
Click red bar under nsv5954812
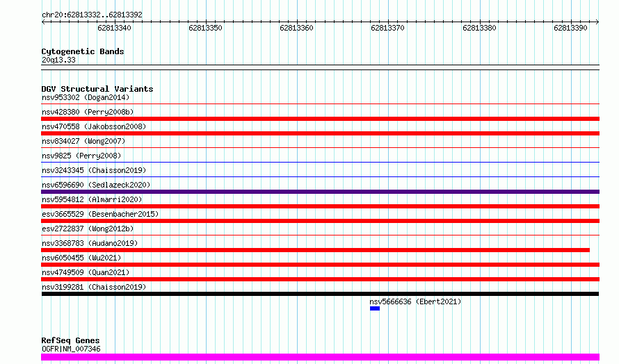[320, 206]
